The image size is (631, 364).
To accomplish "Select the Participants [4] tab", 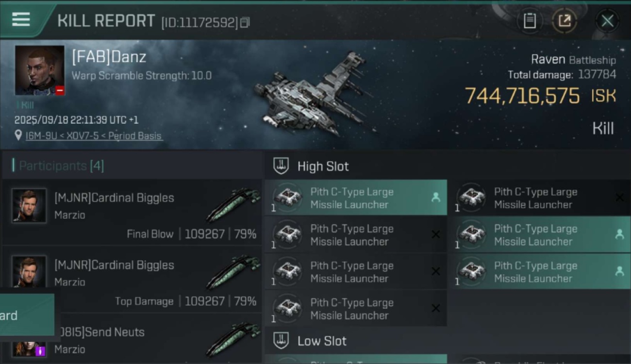I will [x=61, y=166].
